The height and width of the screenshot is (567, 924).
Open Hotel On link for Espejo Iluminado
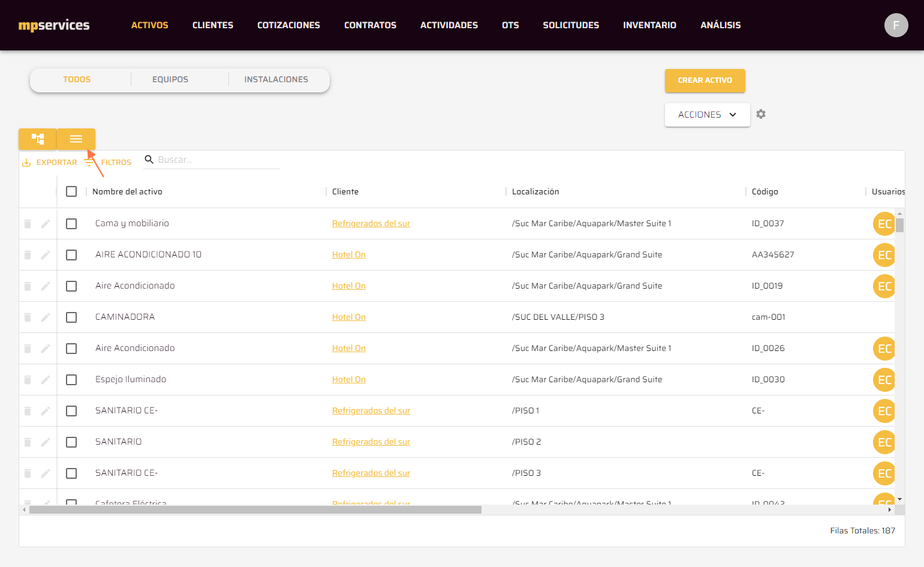[349, 380]
